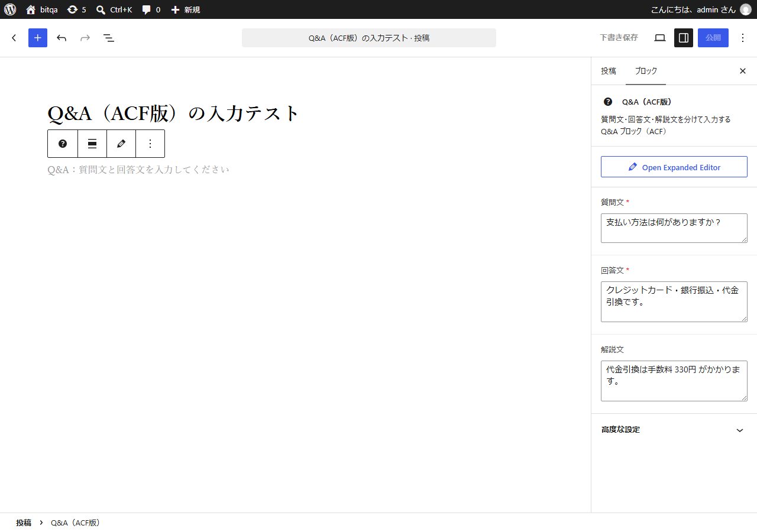Open the editor options menu

743,38
